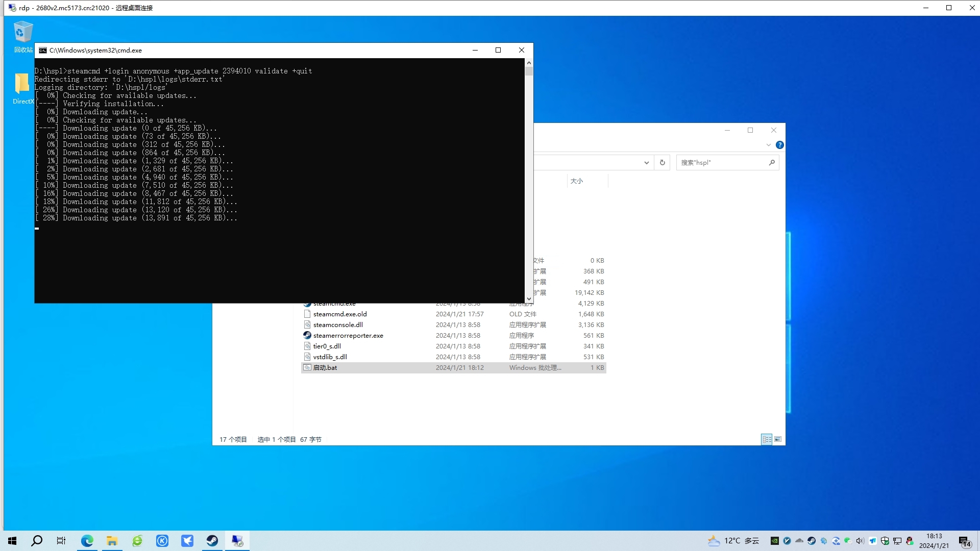Open the cloud icon in the system tray
This screenshot has width=980, height=551.
coord(799,541)
